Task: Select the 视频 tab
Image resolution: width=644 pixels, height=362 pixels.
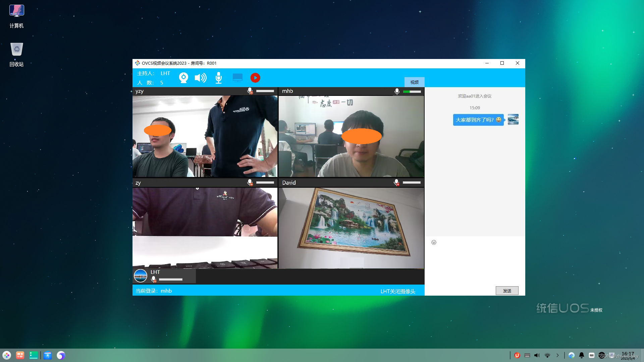Action: click(x=414, y=82)
